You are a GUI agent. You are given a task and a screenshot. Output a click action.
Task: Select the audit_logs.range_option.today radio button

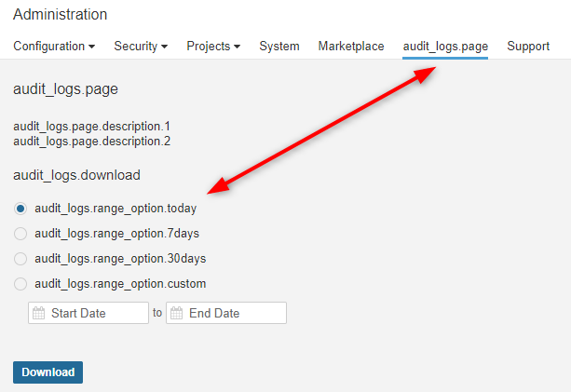pos(20,209)
